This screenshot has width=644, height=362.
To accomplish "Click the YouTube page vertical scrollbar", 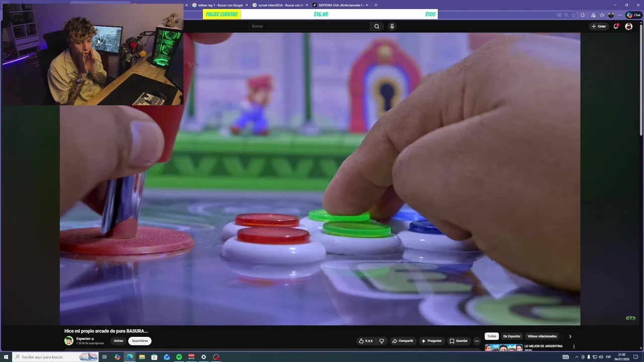I will 641,80.
